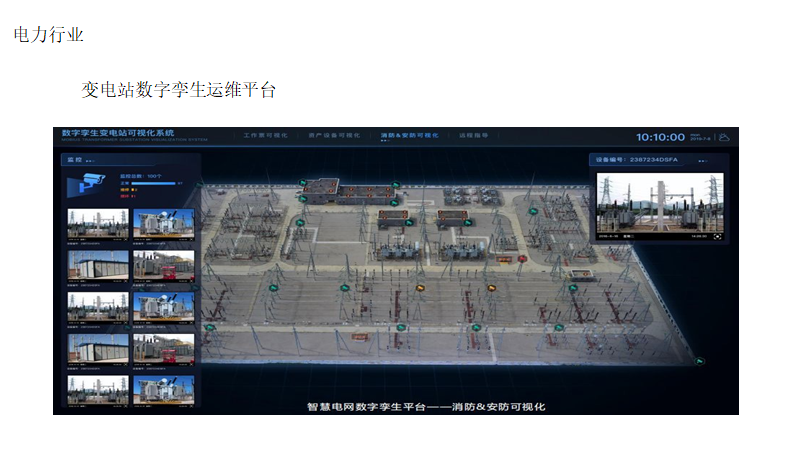Screen dimensions: 800x450
Task: Click the 数字孪生变电站可视化系统 title
Action: pyautogui.click(x=118, y=132)
